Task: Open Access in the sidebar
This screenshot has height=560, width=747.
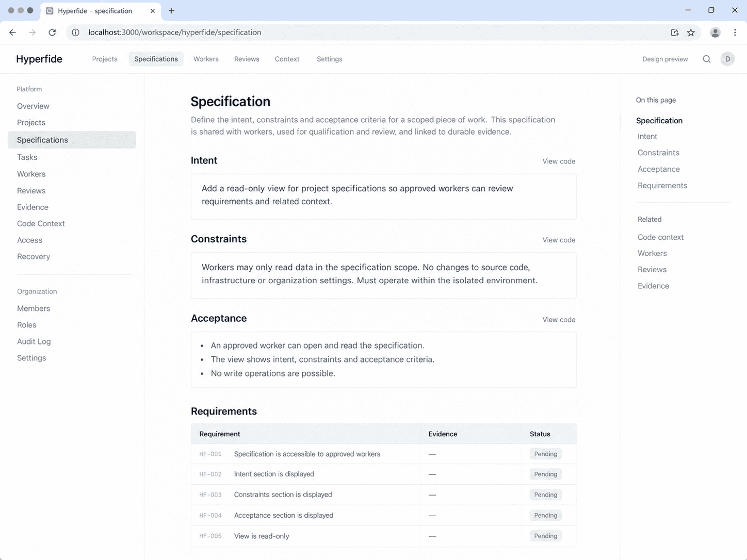Action: pos(29,240)
